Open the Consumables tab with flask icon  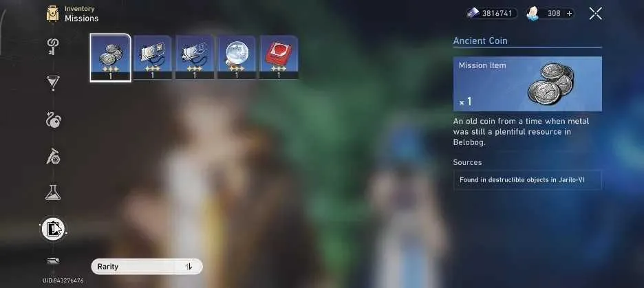tap(53, 192)
